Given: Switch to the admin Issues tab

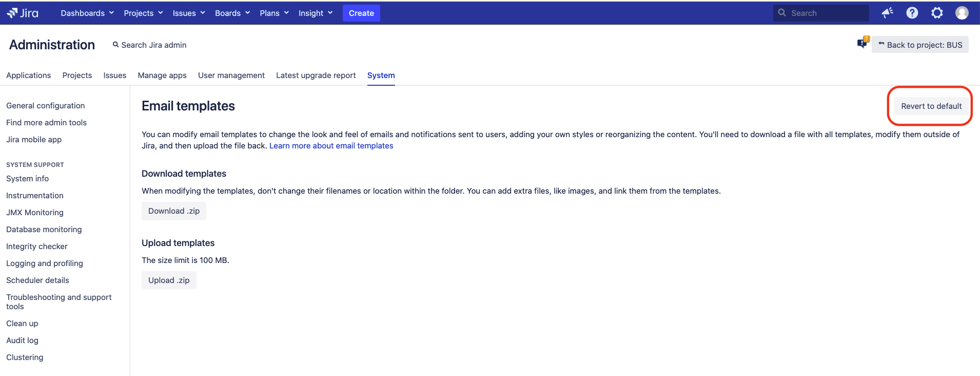Looking at the screenshot, I should click(115, 75).
